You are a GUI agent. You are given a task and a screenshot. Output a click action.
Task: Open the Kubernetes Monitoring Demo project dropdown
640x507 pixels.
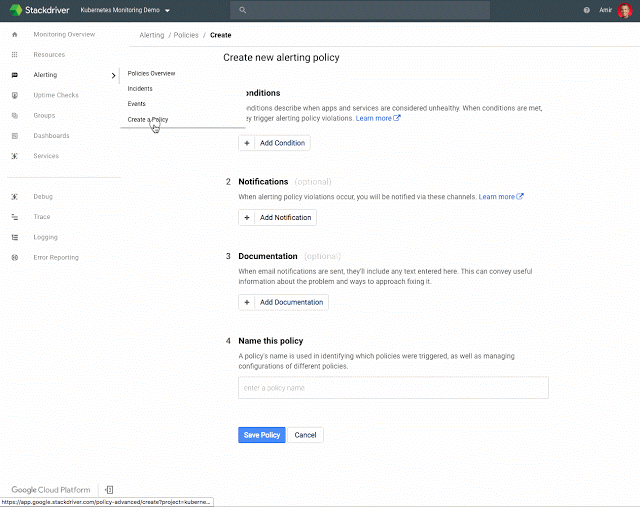125,10
